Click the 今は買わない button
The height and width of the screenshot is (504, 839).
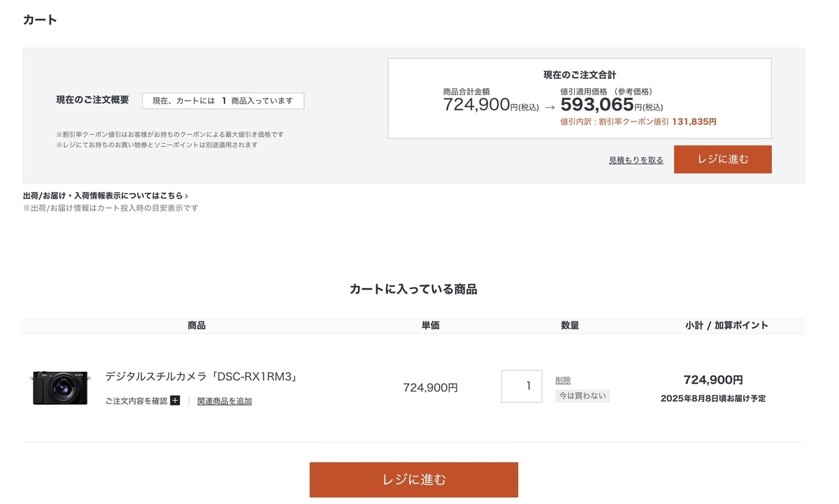tap(583, 396)
